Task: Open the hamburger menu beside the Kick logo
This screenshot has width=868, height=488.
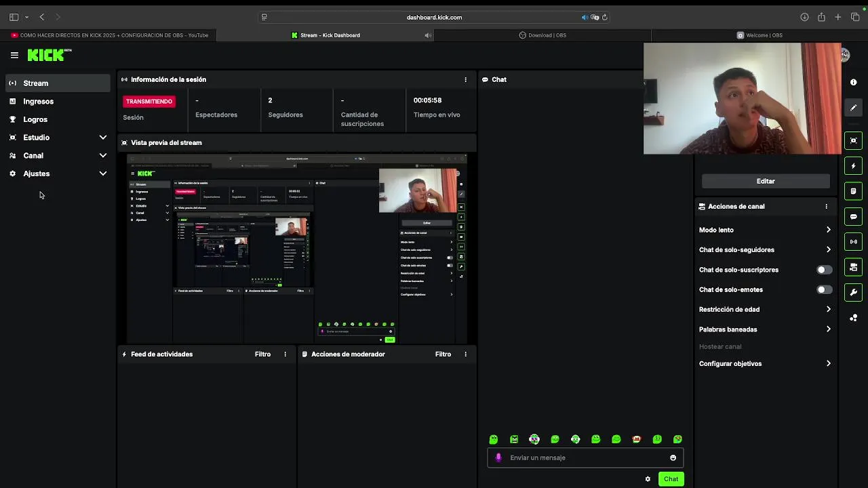Action: (14, 55)
